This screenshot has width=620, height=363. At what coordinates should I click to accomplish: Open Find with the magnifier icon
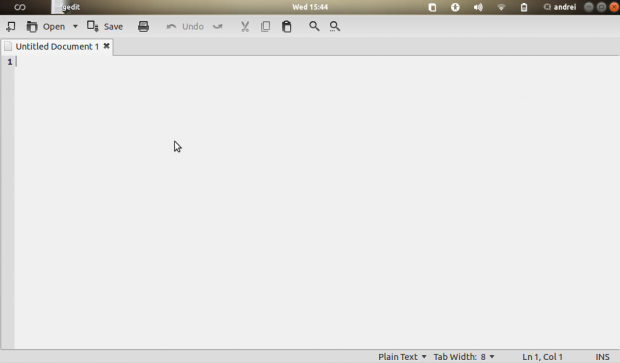314,26
